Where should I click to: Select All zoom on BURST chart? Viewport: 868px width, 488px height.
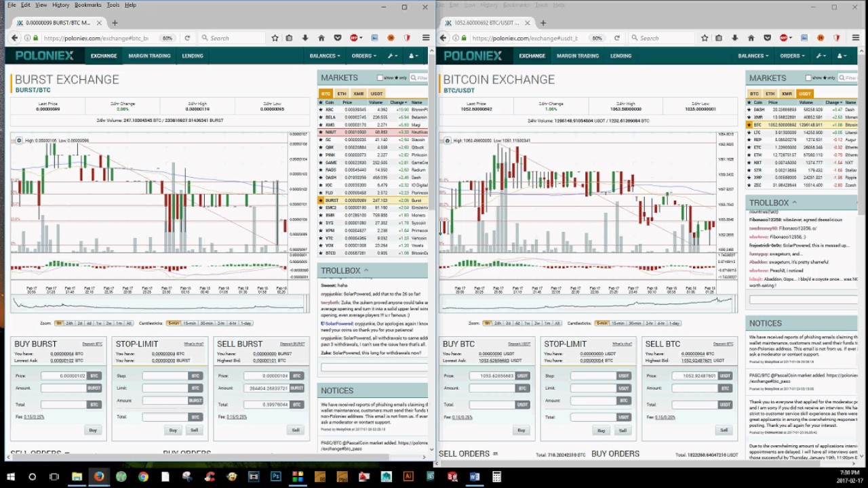(130, 323)
